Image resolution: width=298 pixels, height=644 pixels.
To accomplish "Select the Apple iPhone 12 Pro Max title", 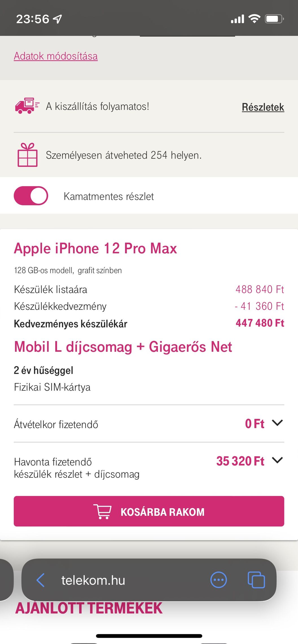I will (x=95, y=249).
